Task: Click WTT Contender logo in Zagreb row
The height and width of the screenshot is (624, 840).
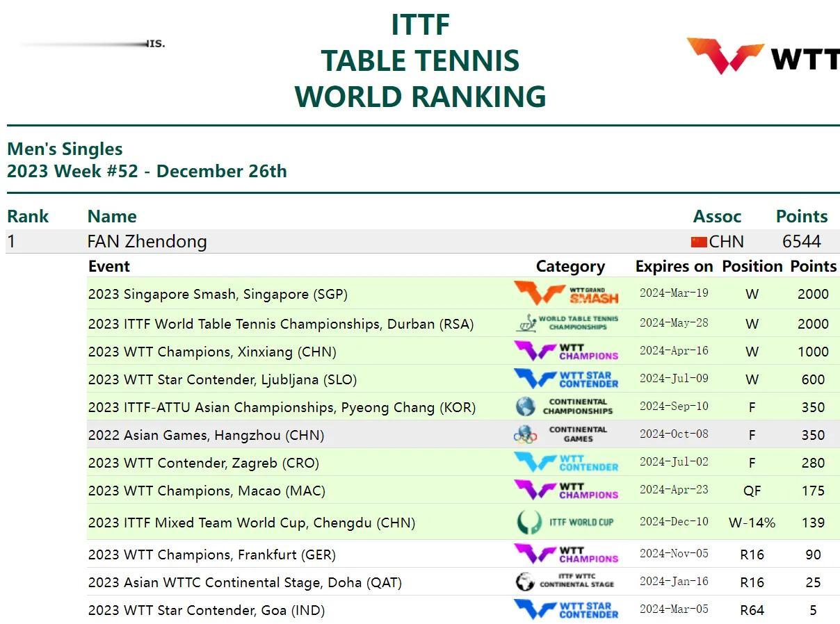Action: pos(566,462)
